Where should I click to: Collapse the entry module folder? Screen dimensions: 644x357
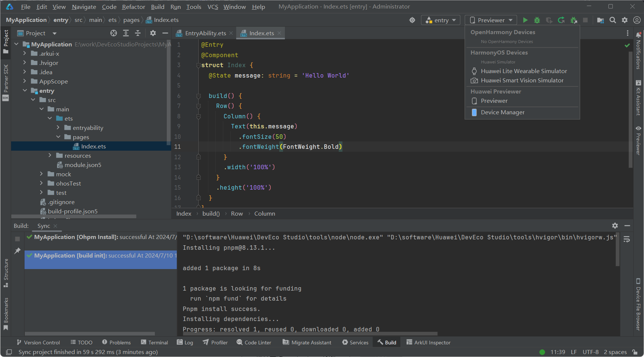pos(25,91)
